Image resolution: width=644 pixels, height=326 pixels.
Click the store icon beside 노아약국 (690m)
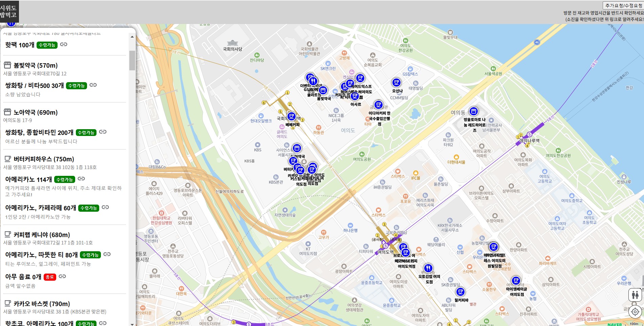7,112
